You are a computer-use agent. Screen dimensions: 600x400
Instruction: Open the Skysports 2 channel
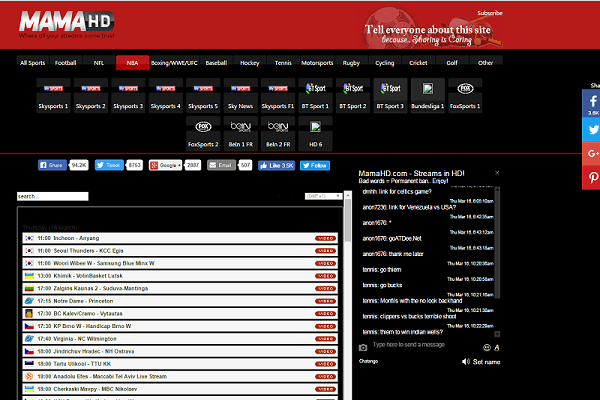tap(91, 96)
